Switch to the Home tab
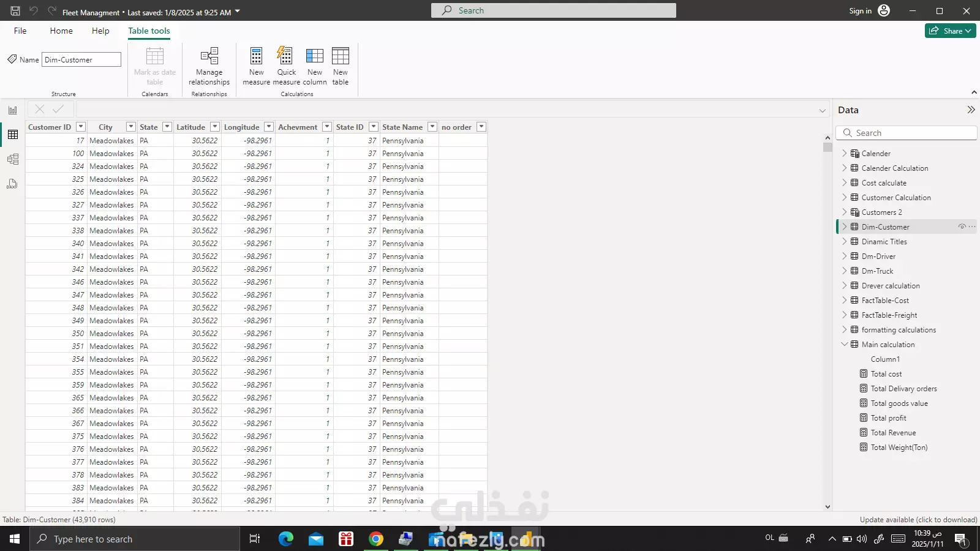Image resolution: width=980 pixels, height=551 pixels. [61, 31]
